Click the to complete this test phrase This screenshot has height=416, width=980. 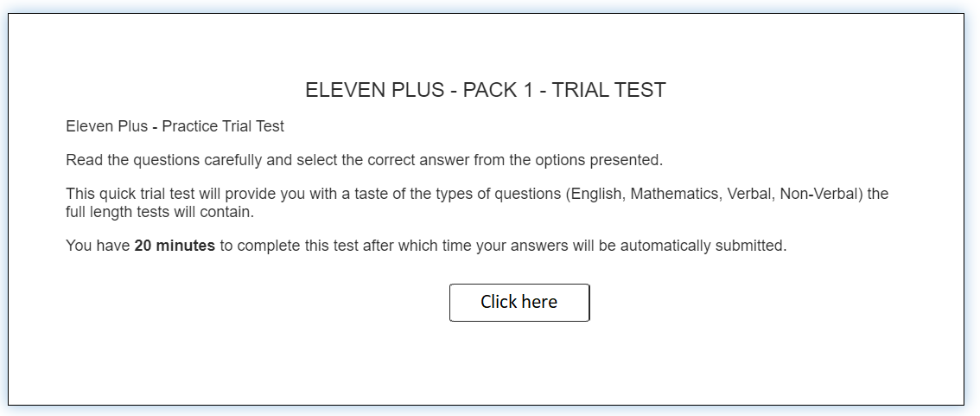pyautogui.click(x=290, y=246)
